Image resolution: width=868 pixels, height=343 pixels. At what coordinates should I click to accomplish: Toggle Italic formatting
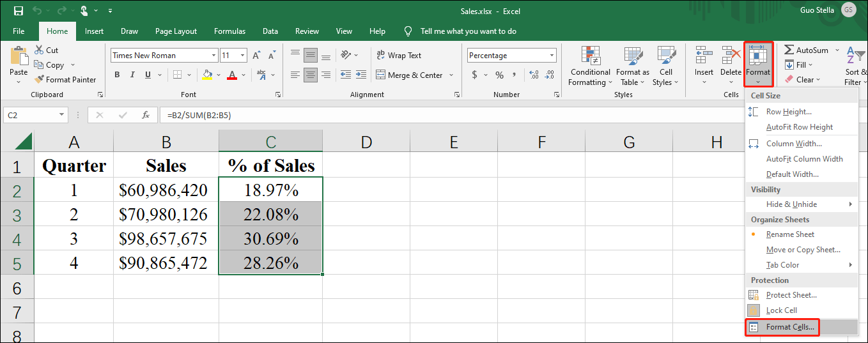133,75
